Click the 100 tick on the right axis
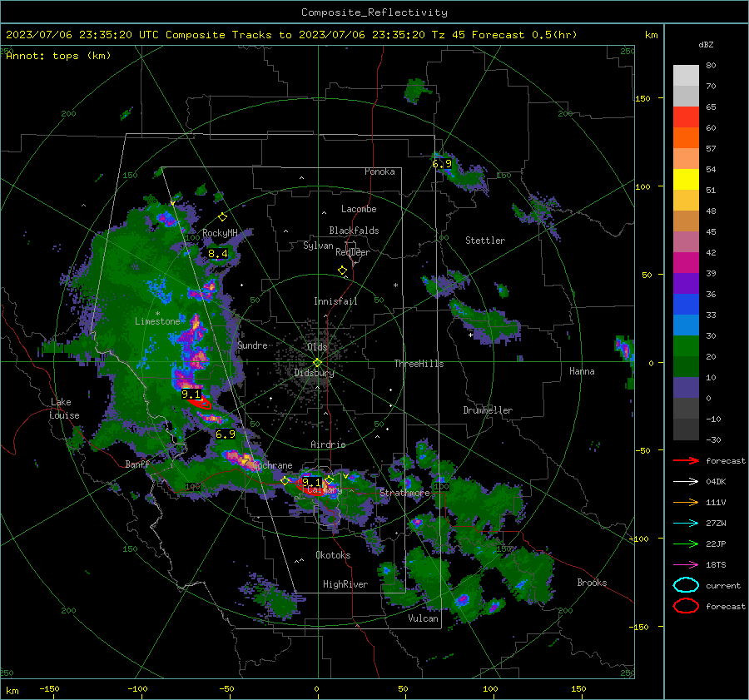 point(642,186)
